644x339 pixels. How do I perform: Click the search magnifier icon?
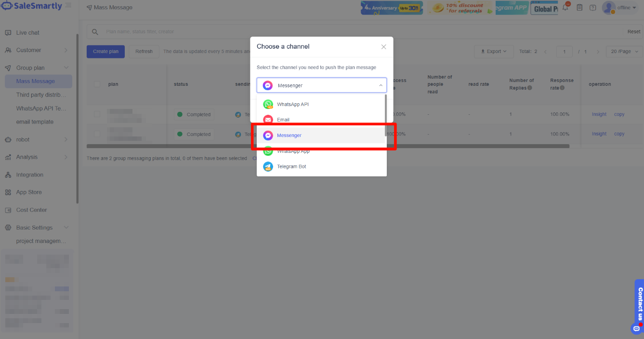(95, 32)
